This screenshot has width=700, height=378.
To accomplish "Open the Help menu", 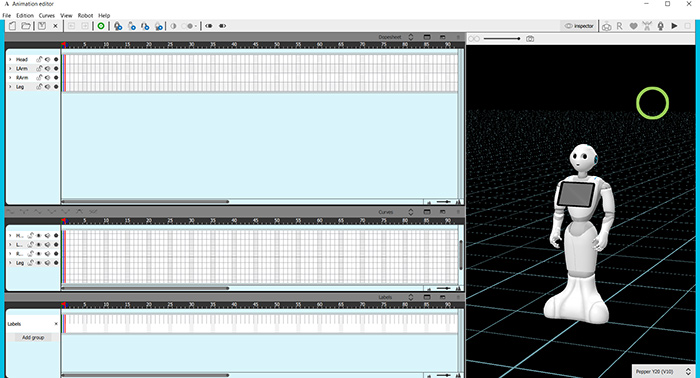I will [x=104, y=15].
